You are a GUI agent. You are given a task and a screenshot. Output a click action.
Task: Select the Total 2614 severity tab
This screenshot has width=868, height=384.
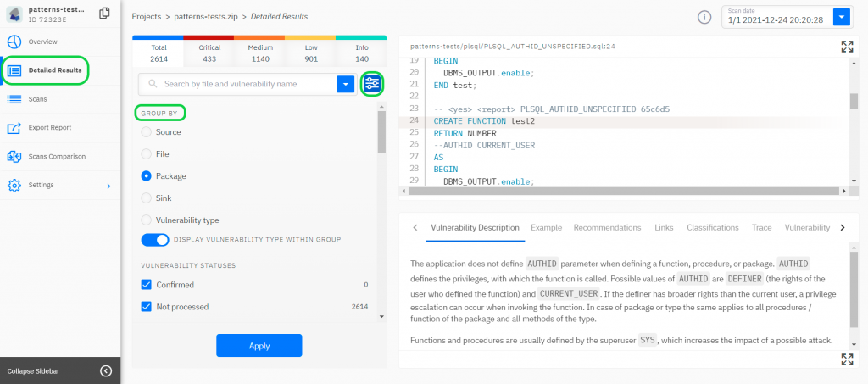click(x=159, y=53)
